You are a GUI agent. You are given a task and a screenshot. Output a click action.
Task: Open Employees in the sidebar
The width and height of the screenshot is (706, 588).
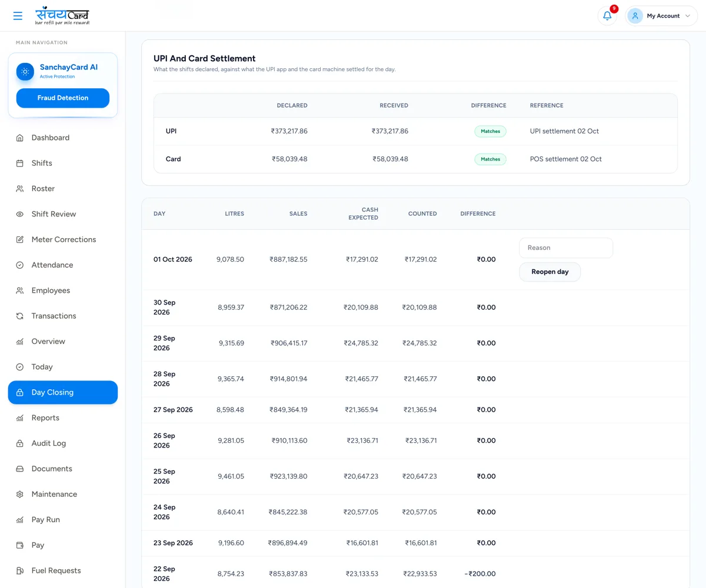(63, 290)
